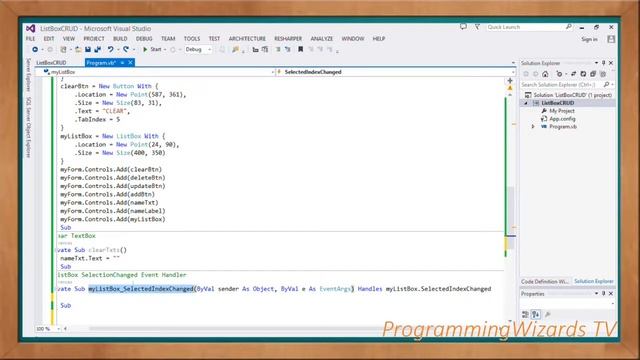The image size is (640, 360).
Task: Click the Find in Files toolbar icon
Action: (236, 49)
